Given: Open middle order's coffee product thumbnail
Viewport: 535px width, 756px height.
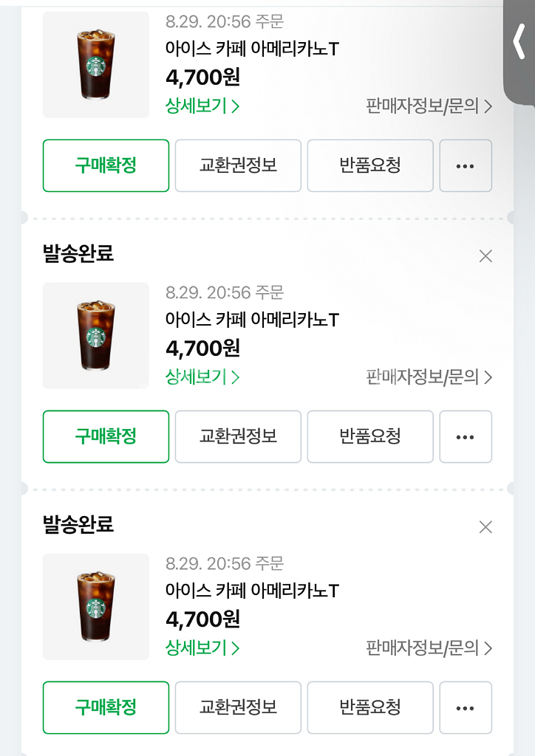Looking at the screenshot, I should (x=96, y=336).
